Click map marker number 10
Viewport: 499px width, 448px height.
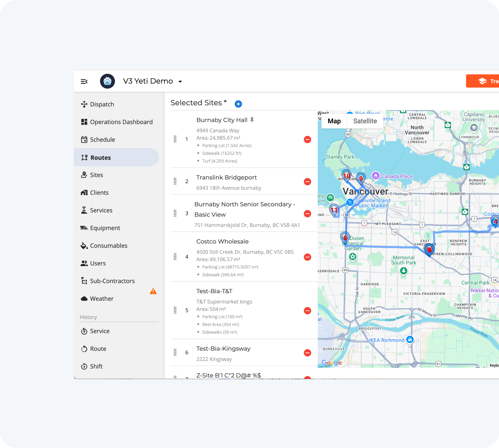click(x=347, y=175)
